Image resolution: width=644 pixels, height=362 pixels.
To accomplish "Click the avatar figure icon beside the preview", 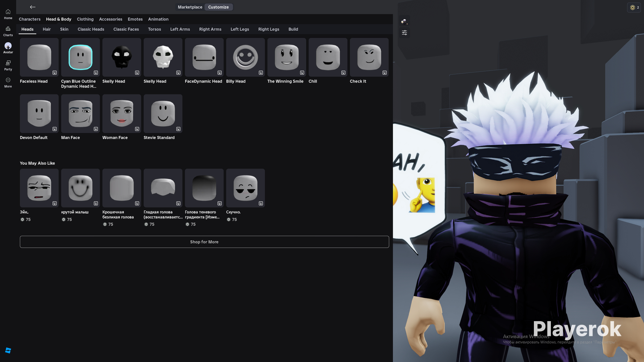I will (404, 21).
